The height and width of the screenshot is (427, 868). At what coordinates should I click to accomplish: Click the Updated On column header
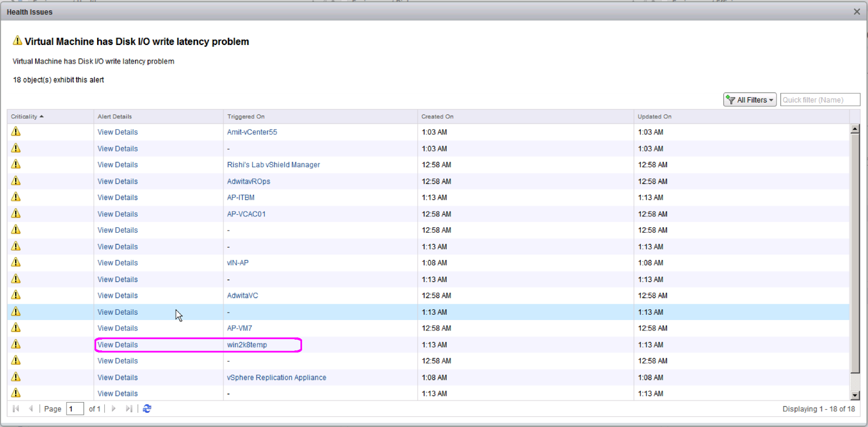point(654,117)
